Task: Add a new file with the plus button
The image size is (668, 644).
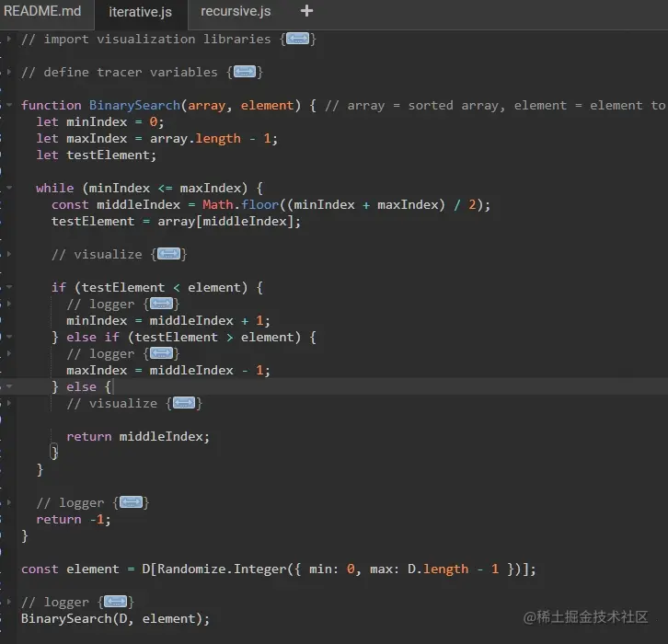Action: coord(306,11)
